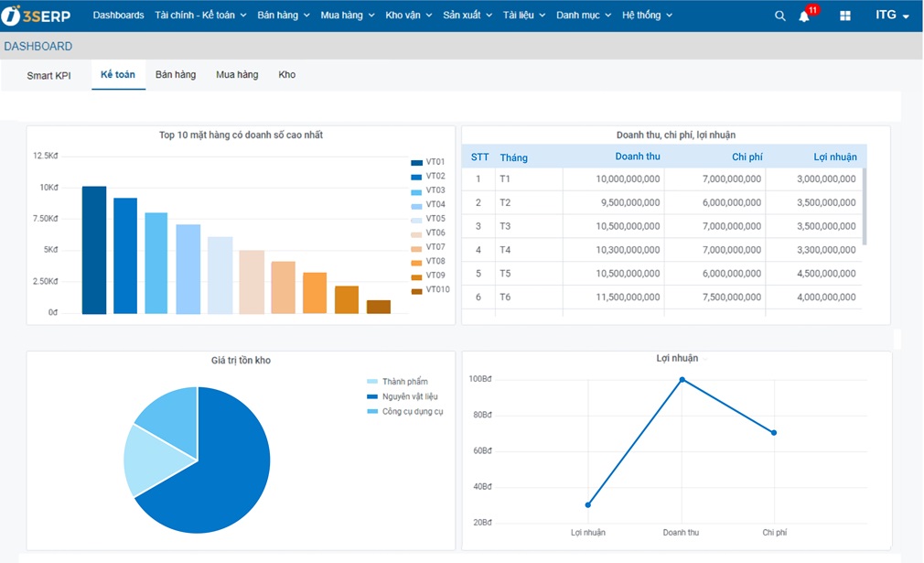The height and width of the screenshot is (563, 924).
Task: Click the 'Doanh thu' column header
Action: click(x=638, y=157)
